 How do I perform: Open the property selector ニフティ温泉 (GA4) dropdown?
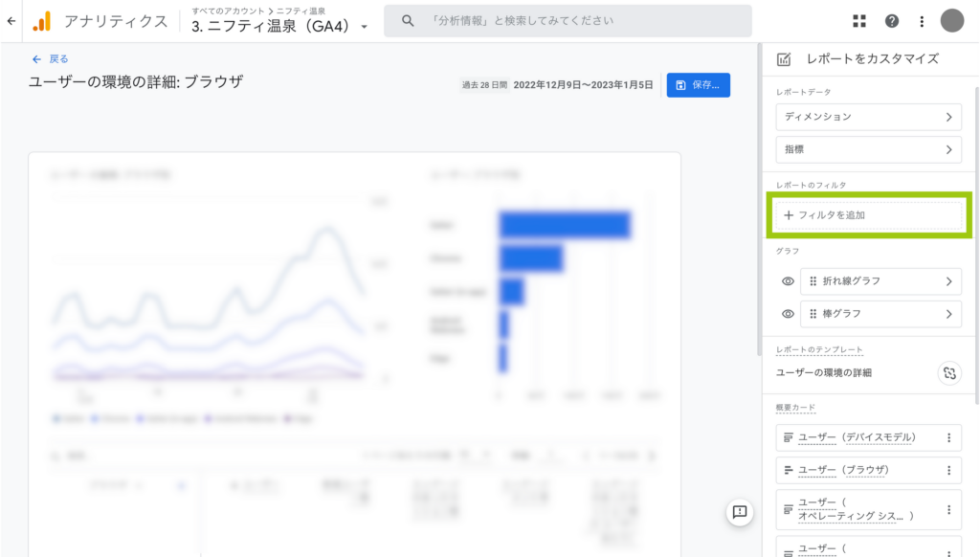pyautogui.click(x=279, y=26)
